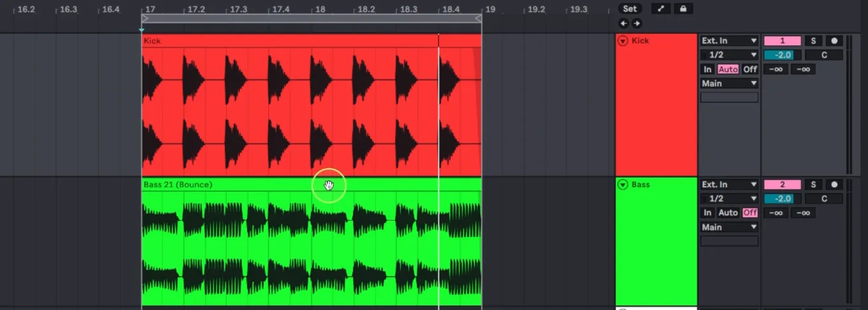The height and width of the screenshot is (310, 868).
Task: Toggle the Bass track activator button 2
Action: pyautogui.click(x=782, y=185)
